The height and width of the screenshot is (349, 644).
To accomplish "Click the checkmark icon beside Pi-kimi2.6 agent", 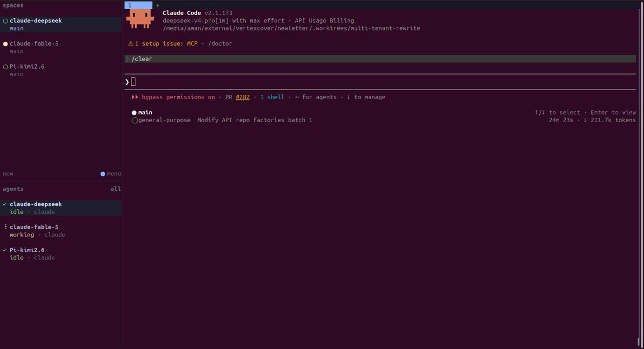I will click(x=5, y=250).
